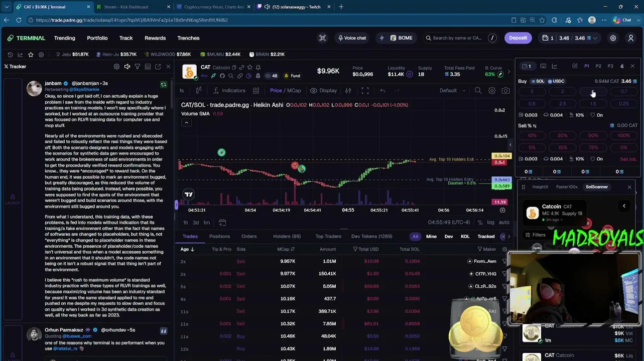Toggle auto scale on the chart

click(504, 223)
